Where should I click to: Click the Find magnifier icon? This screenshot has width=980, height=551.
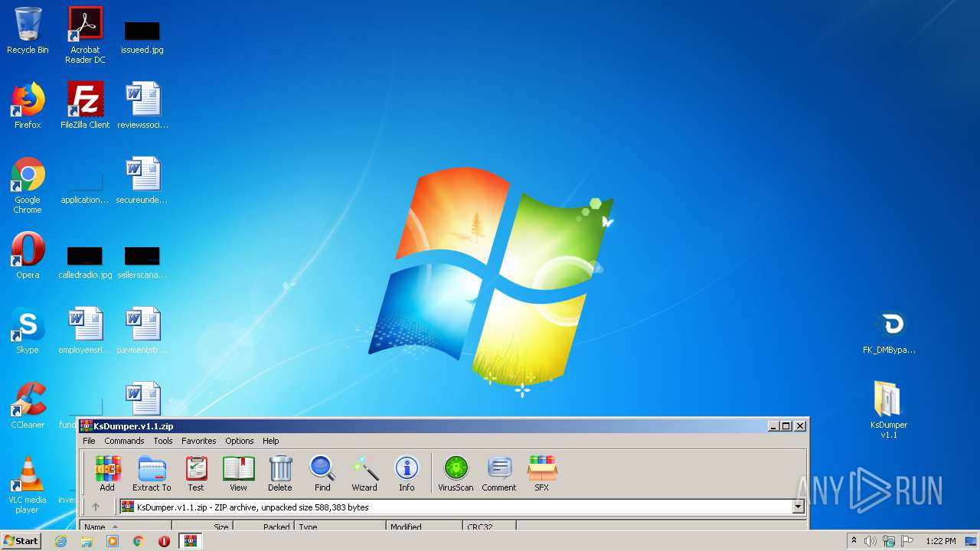point(322,473)
